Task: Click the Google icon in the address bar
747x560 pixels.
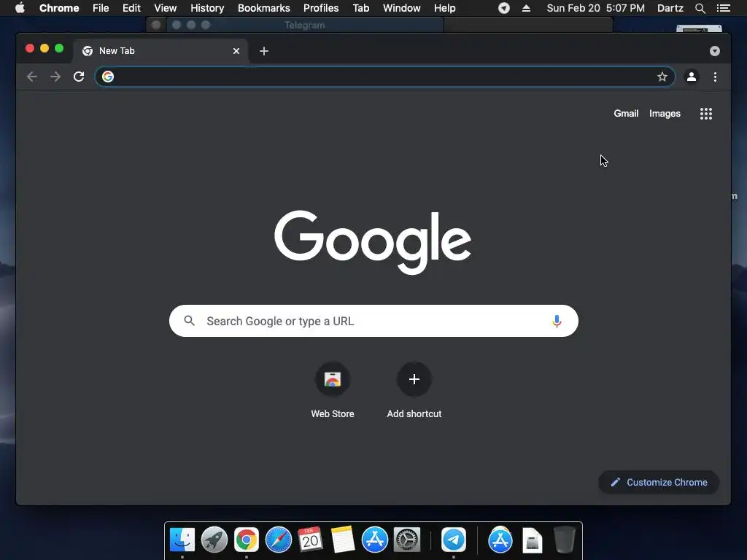Action: coord(108,77)
